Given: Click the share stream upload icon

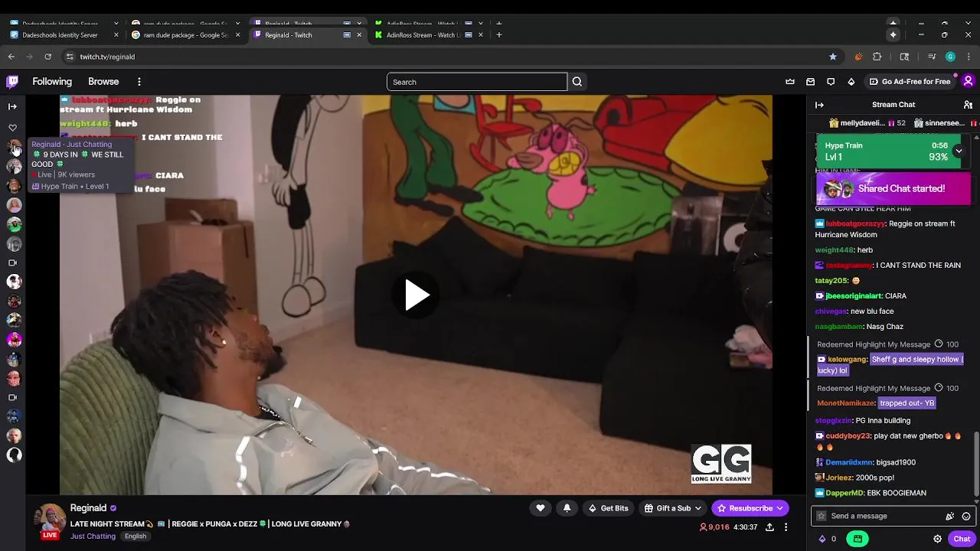Looking at the screenshot, I should [769, 527].
